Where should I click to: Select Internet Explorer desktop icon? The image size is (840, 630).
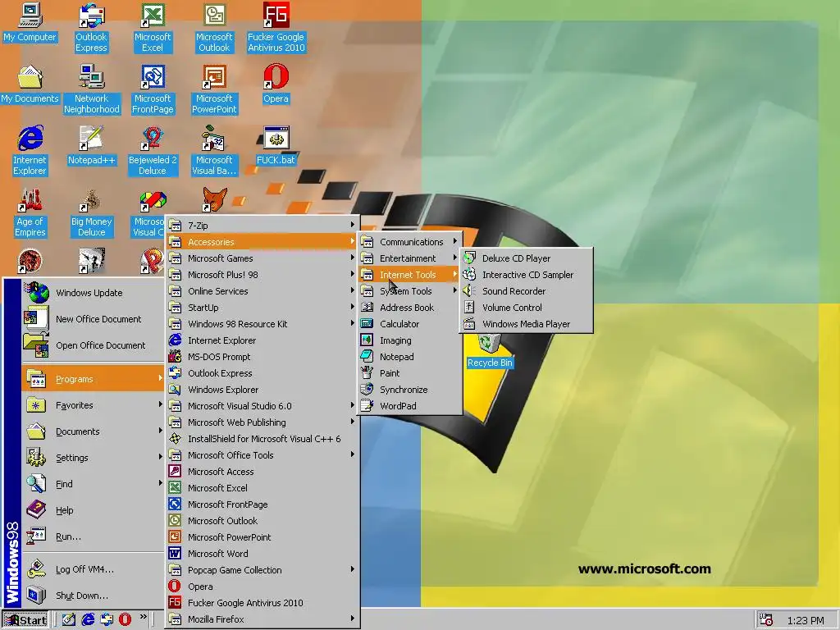(x=30, y=151)
